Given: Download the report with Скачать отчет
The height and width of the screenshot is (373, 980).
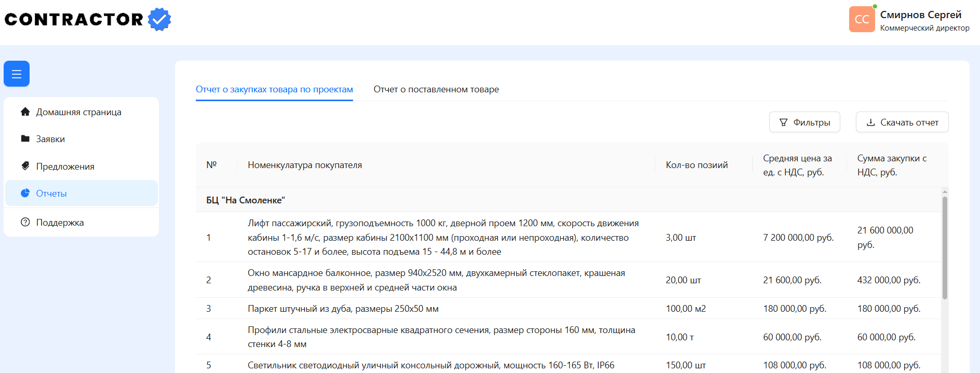Looking at the screenshot, I should pos(902,122).
